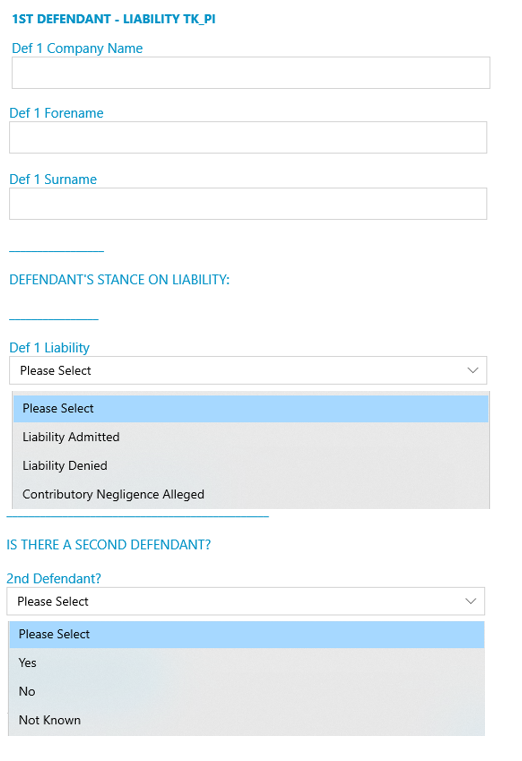Screen dimensions: 522x761
Task: Choose Yes for second defendant
Action: (x=247, y=663)
